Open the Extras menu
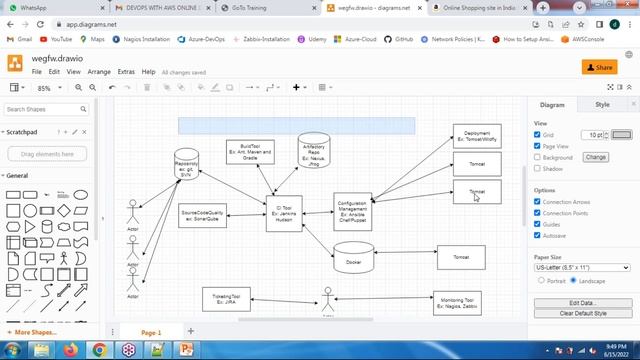 tap(126, 72)
